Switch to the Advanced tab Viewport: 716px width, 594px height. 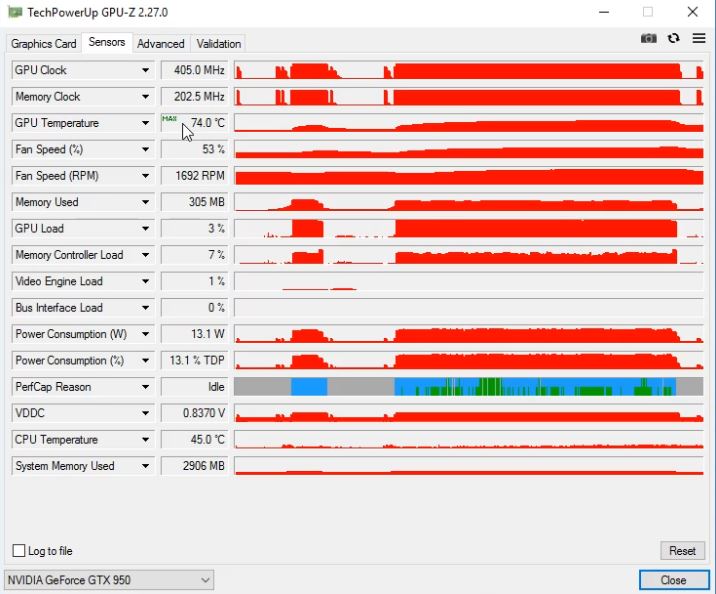click(x=161, y=44)
